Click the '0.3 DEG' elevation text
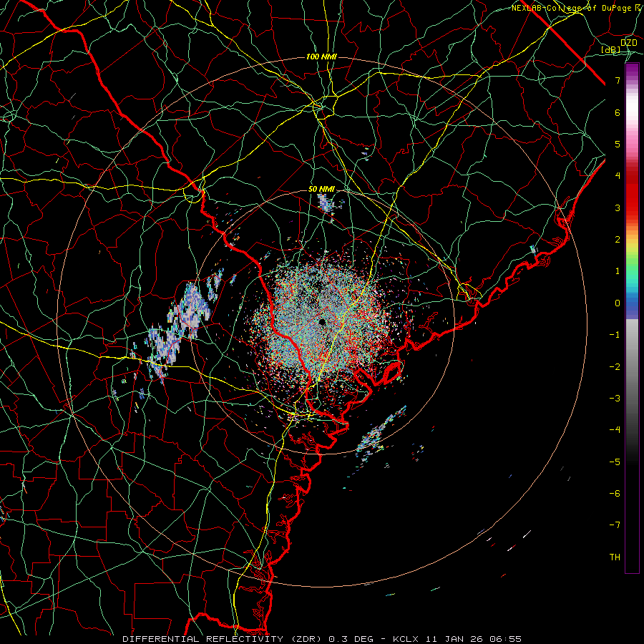This screenshot has width=644, height=644. pos(351,639)
